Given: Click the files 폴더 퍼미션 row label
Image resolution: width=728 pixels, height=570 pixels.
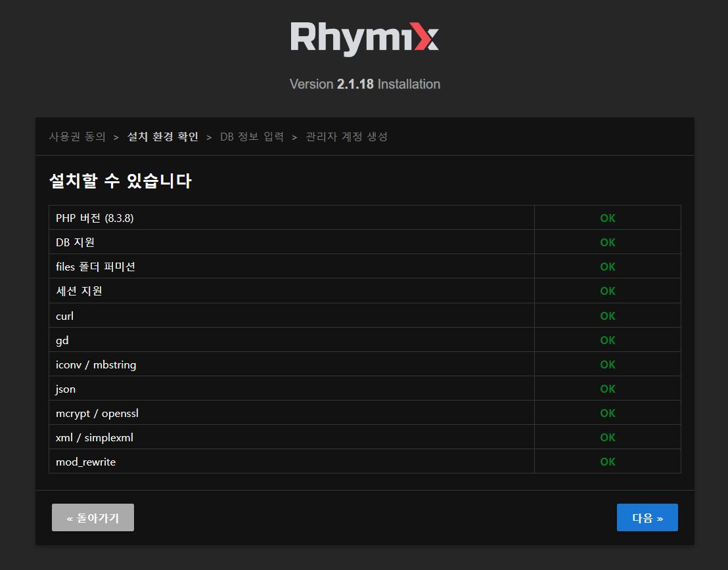Looking at the screenshot, I should click(95, 267).
